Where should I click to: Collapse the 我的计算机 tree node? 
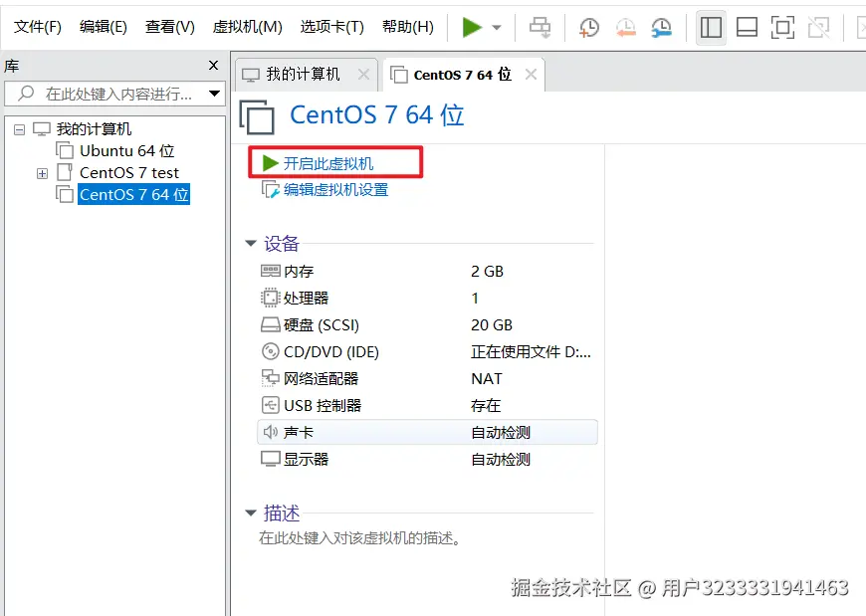19,129
